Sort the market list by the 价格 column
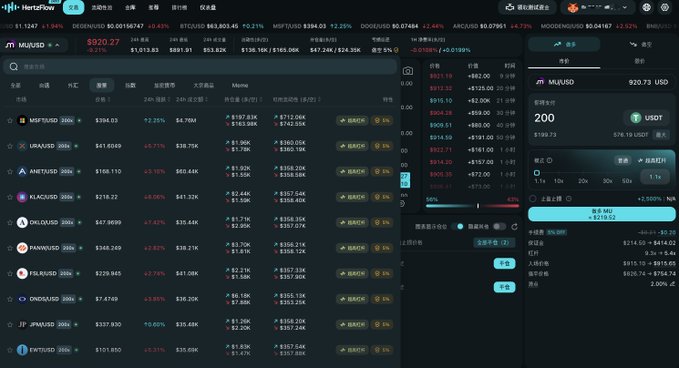679x368 pixels. [x=103, y=100]
